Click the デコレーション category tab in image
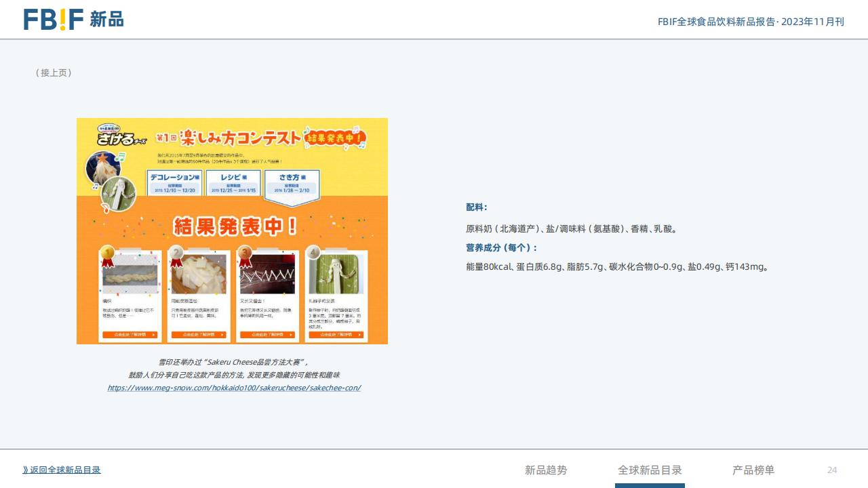The width and height of the screenshot is (868, 488). tap(174, 183)
